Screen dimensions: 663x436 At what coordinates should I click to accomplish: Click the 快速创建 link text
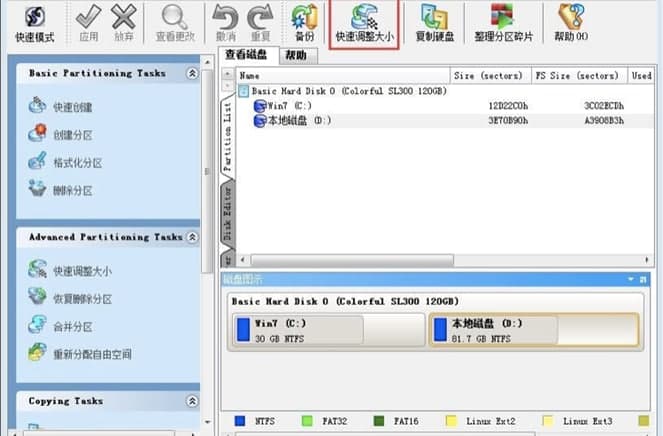(73, 107)
